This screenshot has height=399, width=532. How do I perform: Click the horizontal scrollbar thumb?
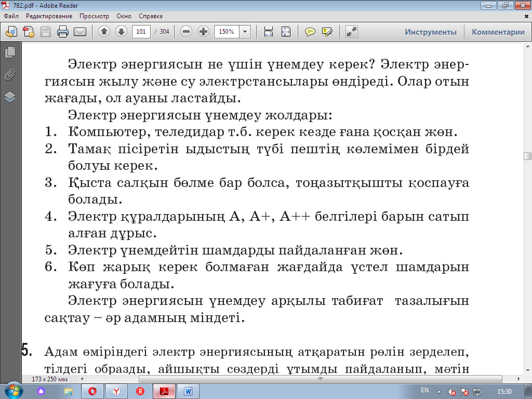(320, 379)
